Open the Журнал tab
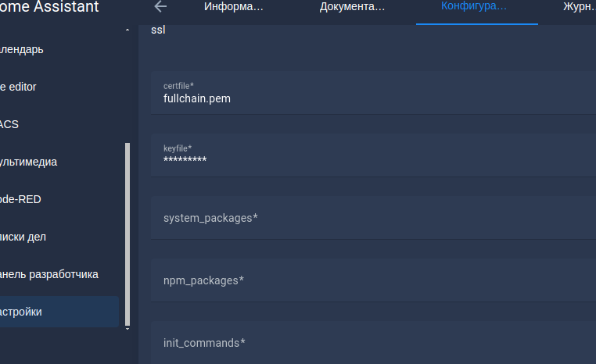The image size is (596, 364). 579,8
